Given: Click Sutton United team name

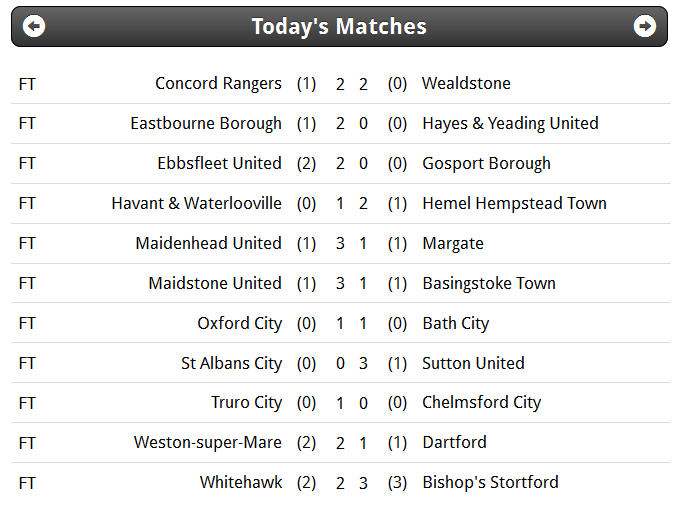Looking at the screenshot, I should tap(473, 363).
